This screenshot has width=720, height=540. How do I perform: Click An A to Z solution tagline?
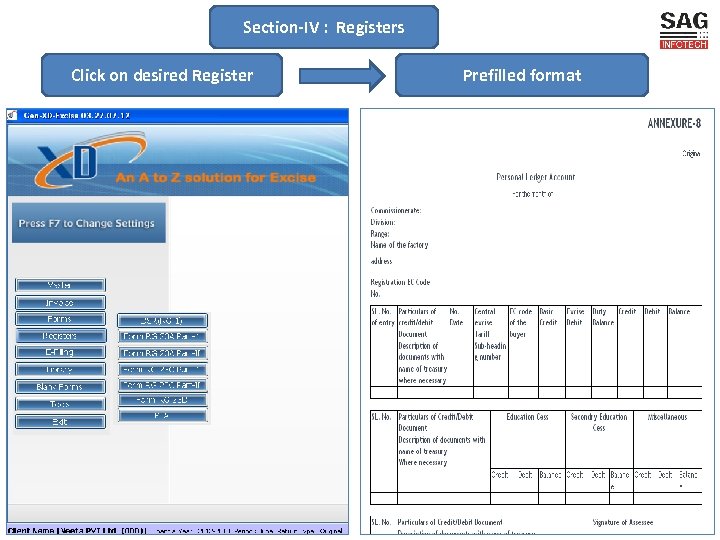216,178
